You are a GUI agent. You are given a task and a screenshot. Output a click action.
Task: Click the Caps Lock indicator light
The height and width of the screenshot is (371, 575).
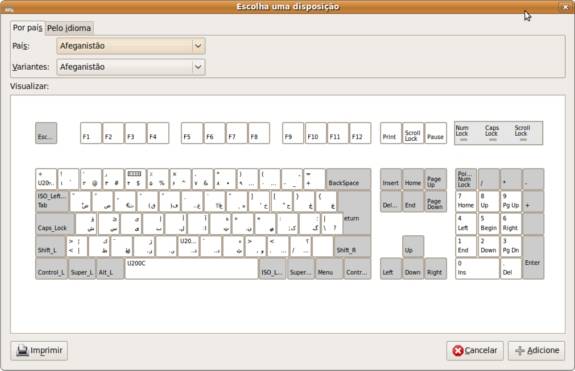pos(493,140)
